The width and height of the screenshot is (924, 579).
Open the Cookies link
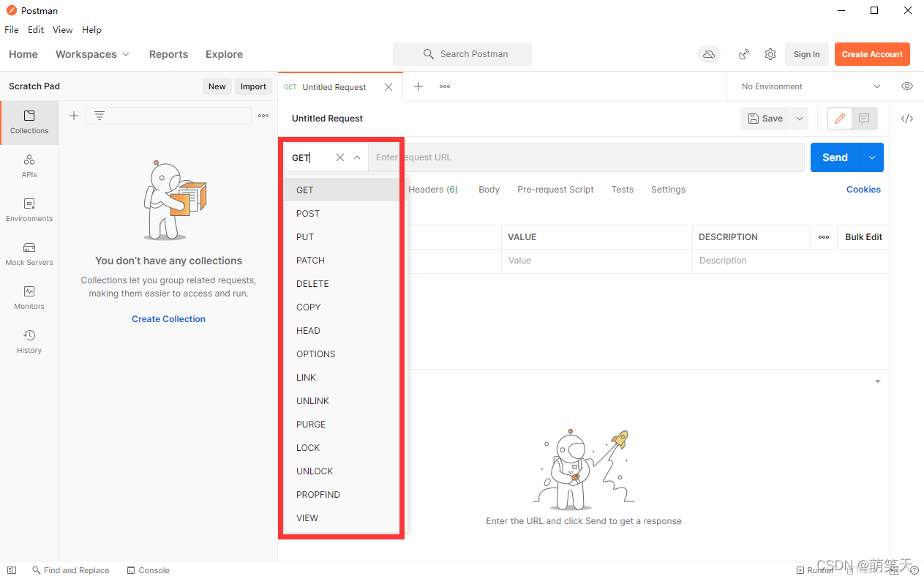(x=863, y=190)
